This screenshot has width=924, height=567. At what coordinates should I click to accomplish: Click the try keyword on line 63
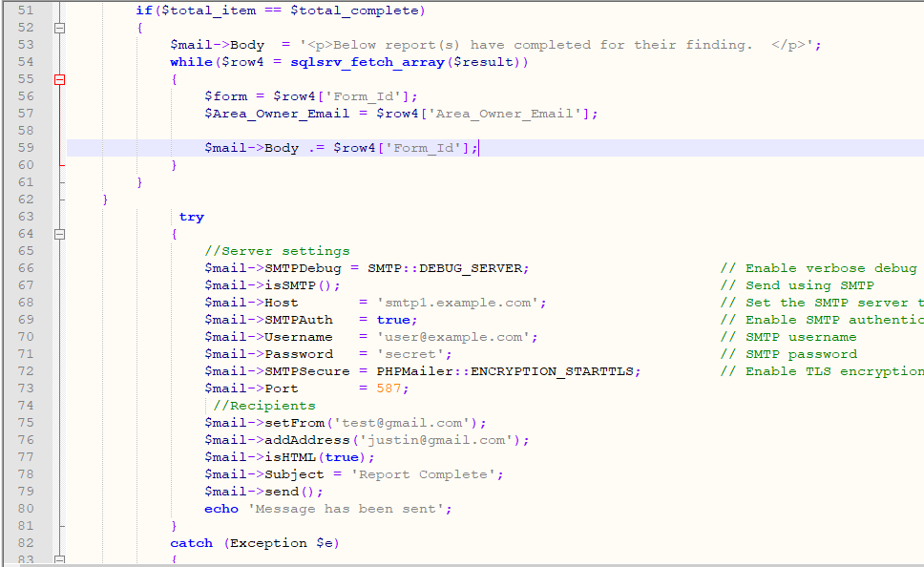pyautogui.click(x=192, y=217)
